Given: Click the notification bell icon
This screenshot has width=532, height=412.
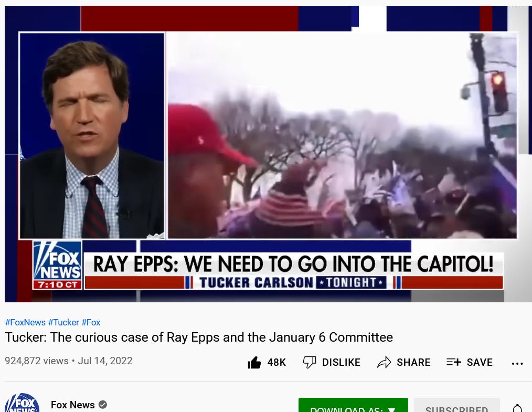Looking at the screenshot, I should coord(517,408).
